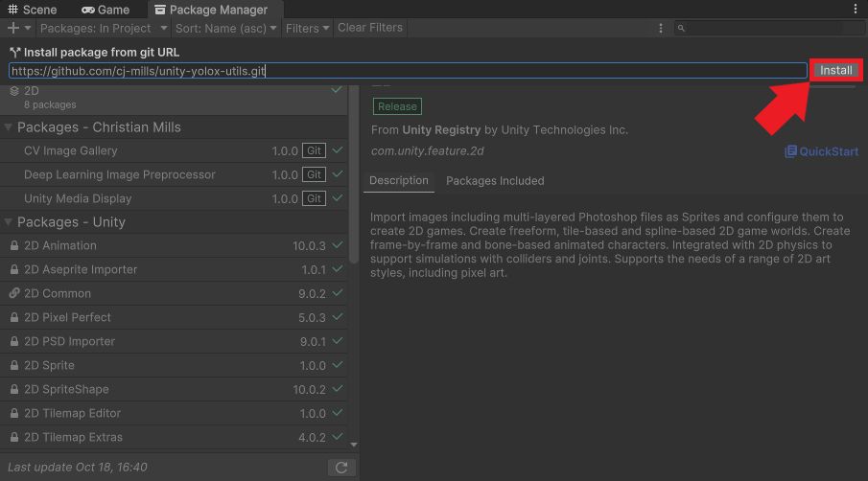Click the installed checkmark on 2D Animation row
Image resolution: width=868 pixels, height=481 pixels.
337,245
